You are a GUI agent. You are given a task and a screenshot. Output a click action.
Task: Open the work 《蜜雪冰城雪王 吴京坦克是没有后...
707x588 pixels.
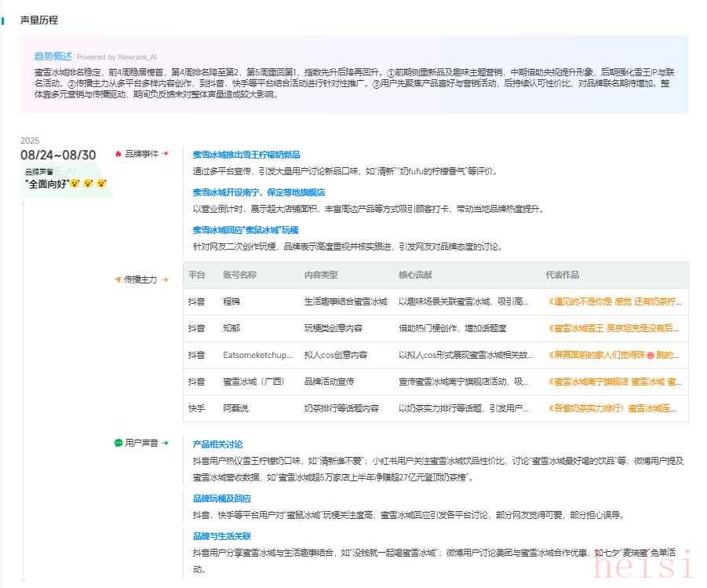613,328
